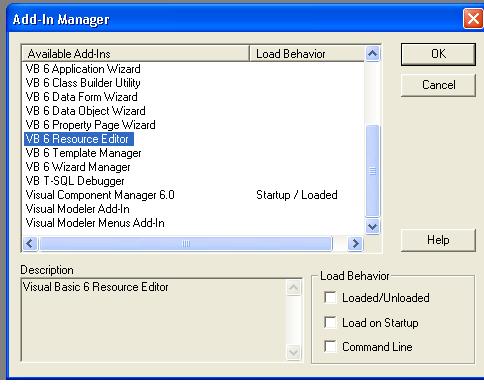Viewport: 484px width, 385px height.
Task: Click the horizontal scrollbar thumb
Action: point(186,243)
